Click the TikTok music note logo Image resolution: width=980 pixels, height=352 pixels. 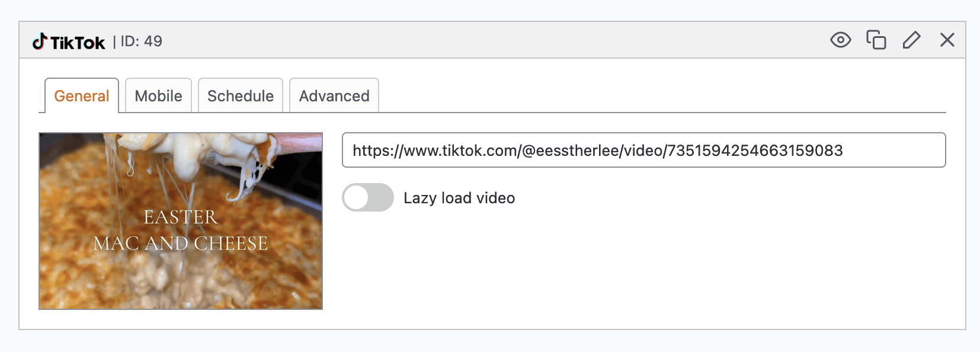(x=40, y=41)
